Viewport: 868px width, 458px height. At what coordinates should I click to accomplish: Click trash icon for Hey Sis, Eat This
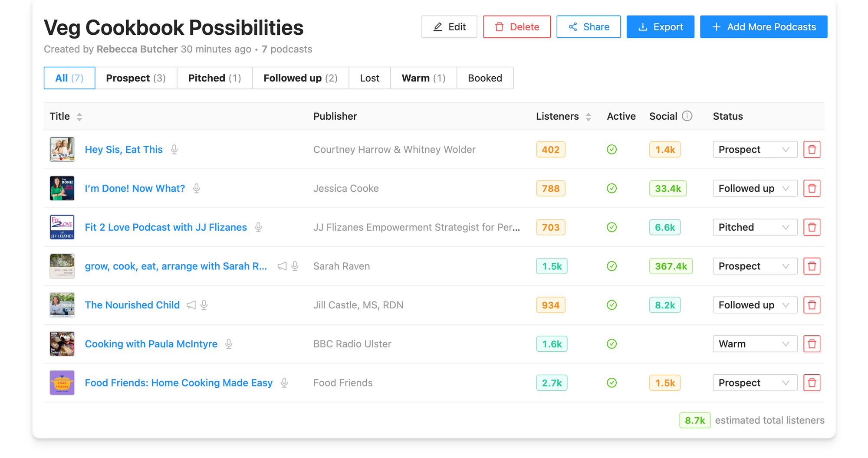(x=812, y=150)
